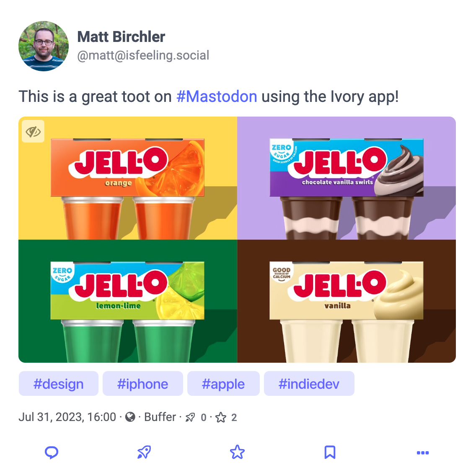The image size is (476, 473).
Task: Toggle the media visibility eye icon
Action: tap(33, 132)
